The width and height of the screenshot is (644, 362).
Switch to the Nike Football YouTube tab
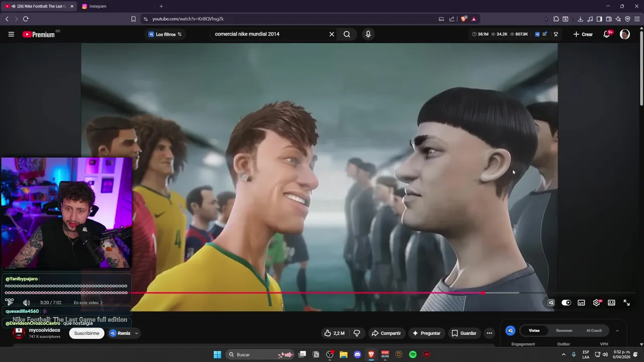click(39, 6)
